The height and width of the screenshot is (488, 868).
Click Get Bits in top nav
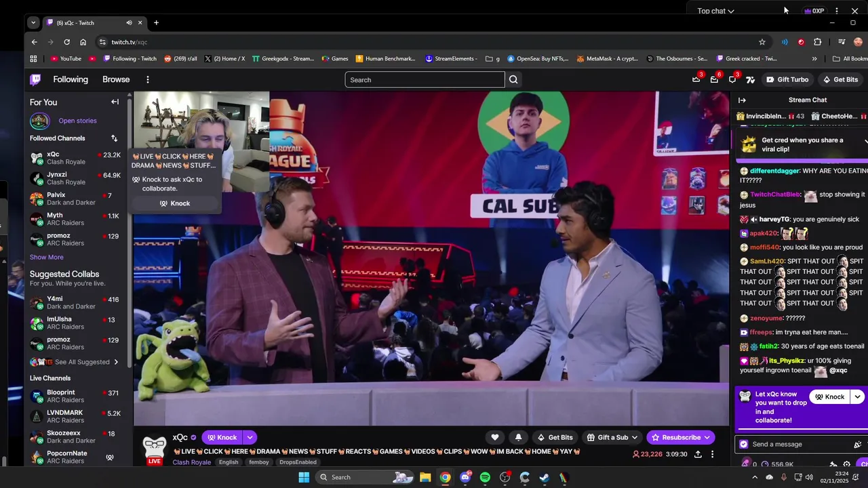840,79
